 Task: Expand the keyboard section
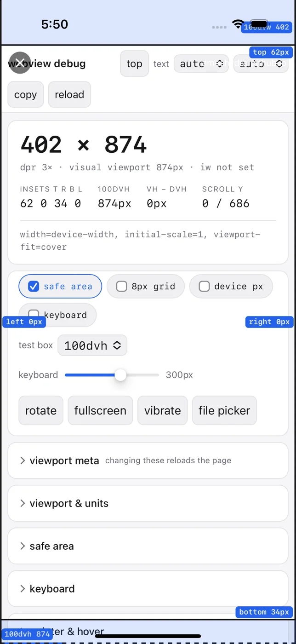coord(148,589)
